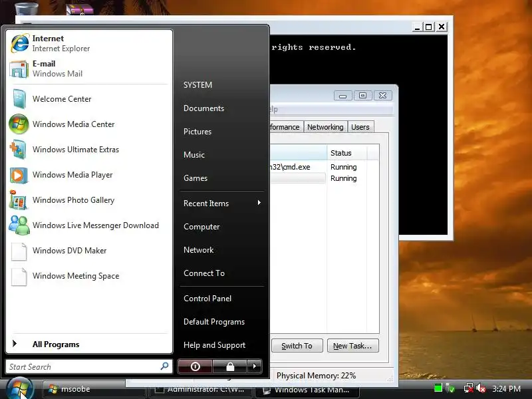Screen dimensions: 532x399
Task: Close the Task Manager window
Action: 383,96
